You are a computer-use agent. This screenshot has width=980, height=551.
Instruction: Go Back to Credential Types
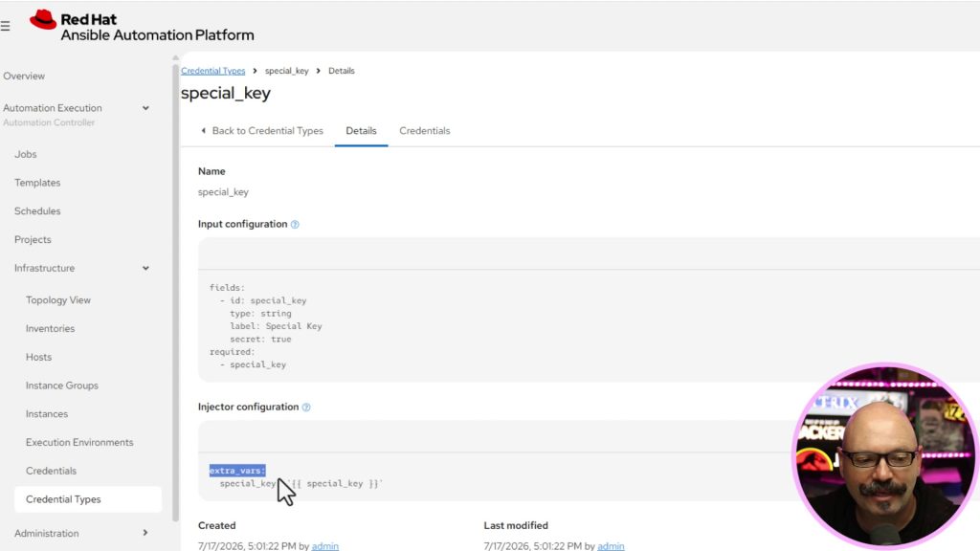tap(262, 130)
